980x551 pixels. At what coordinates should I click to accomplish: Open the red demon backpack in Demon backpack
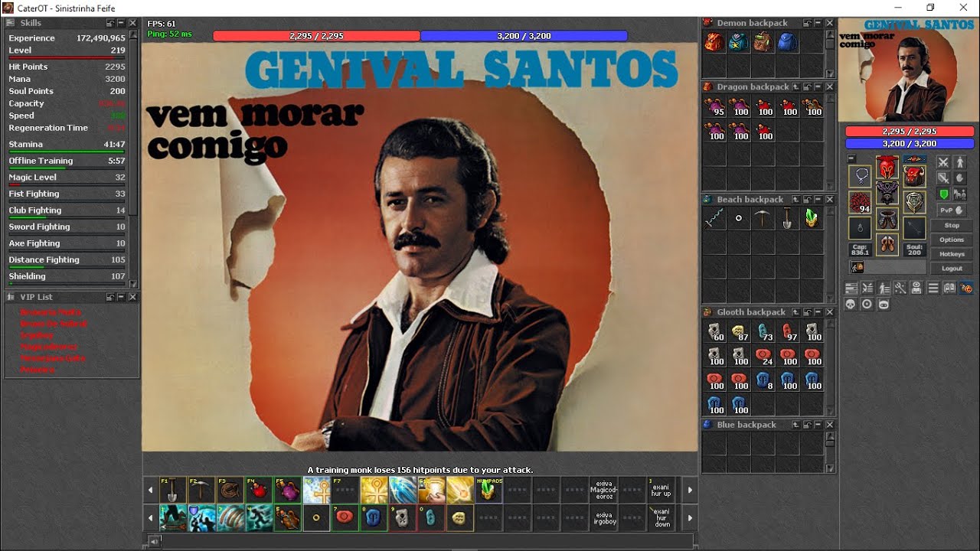pyautogui.click(x=714, y=42)
